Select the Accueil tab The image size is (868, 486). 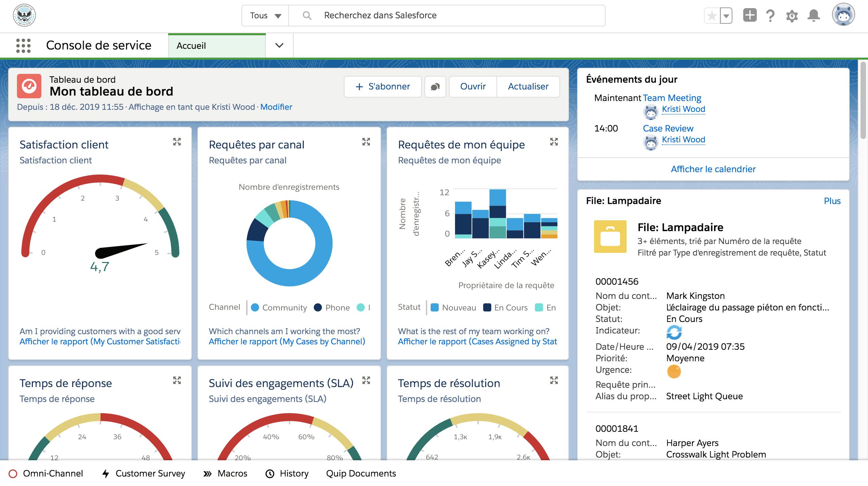click(217, 45)
